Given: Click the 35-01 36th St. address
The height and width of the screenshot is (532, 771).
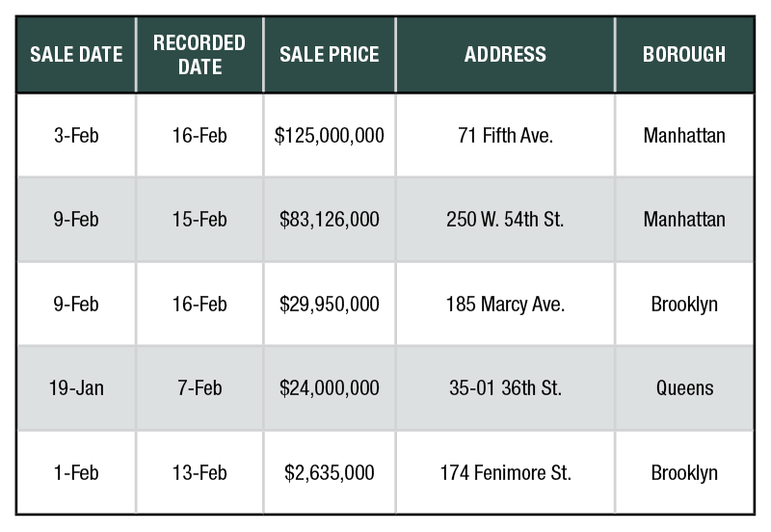Looking at the screenshot, I should (x=505, y=388).
